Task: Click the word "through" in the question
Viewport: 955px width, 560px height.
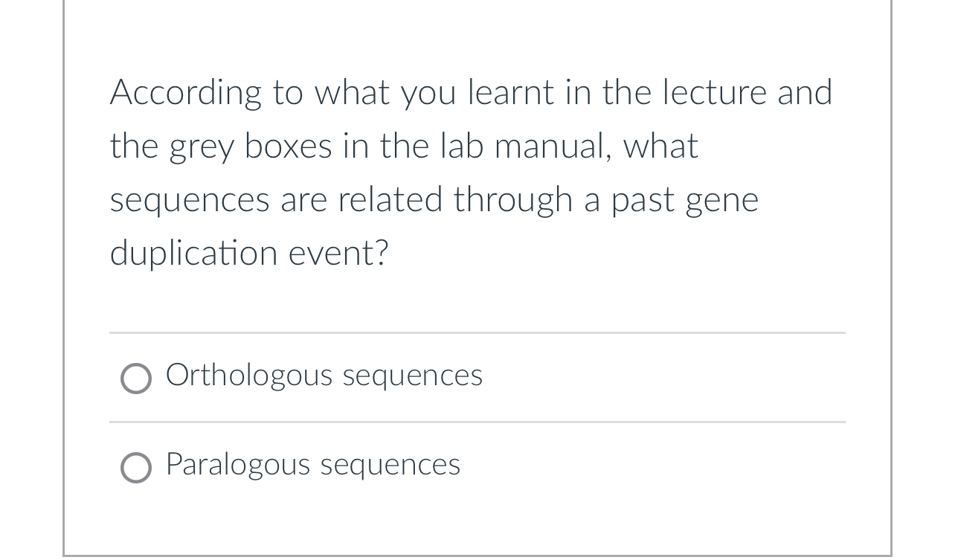Action: 512,200
